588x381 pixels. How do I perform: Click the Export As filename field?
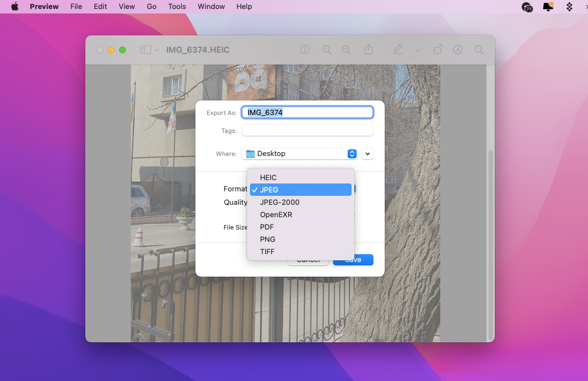[307, 112]
